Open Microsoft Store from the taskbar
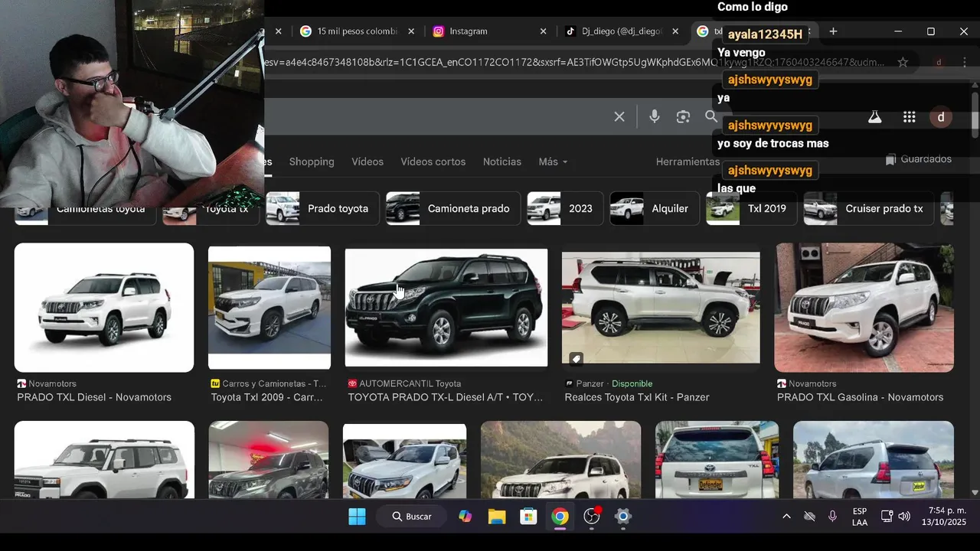The image size is (980, 551). tap(528, 517)
